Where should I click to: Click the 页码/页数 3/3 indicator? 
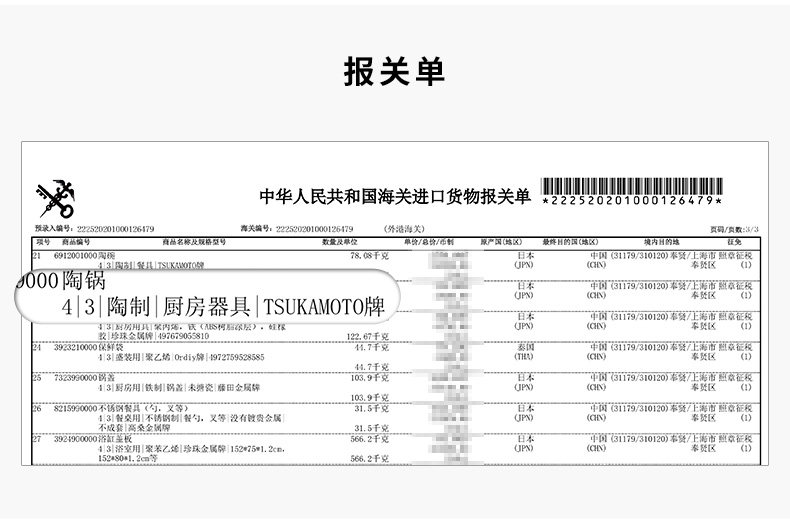pos(734,229)
